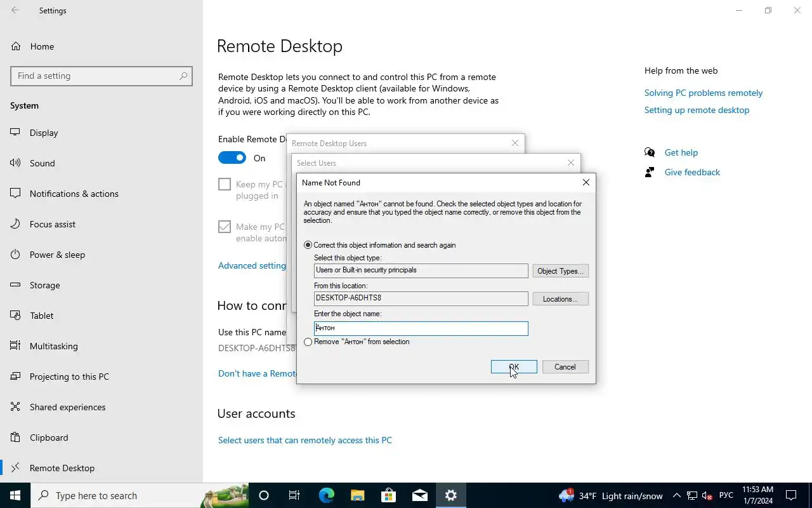Screen dimensions: 812x508
Task: Click the Clipboard icon in sidebar
Action: tap(15, 438)
